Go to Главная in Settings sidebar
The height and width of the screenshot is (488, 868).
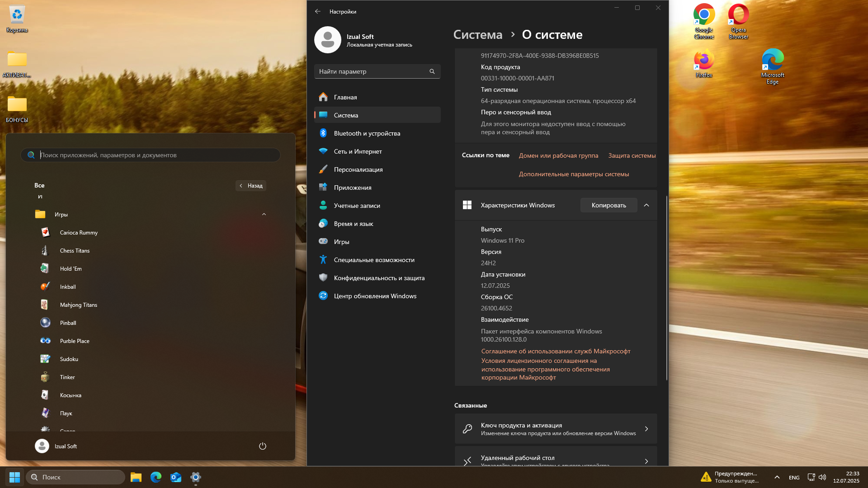click(377, 97)
